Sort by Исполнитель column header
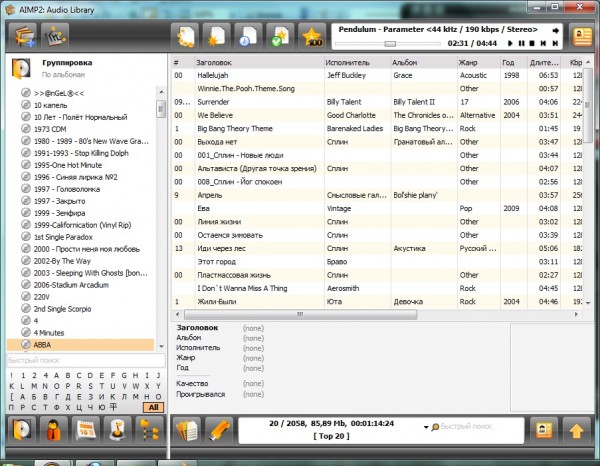 click(357, 62)
